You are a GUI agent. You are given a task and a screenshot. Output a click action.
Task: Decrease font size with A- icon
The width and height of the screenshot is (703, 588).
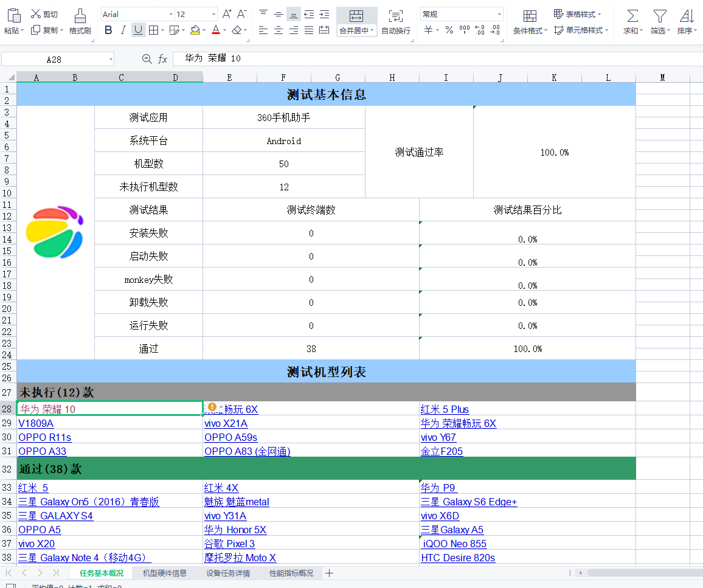[x=241, y=15]
